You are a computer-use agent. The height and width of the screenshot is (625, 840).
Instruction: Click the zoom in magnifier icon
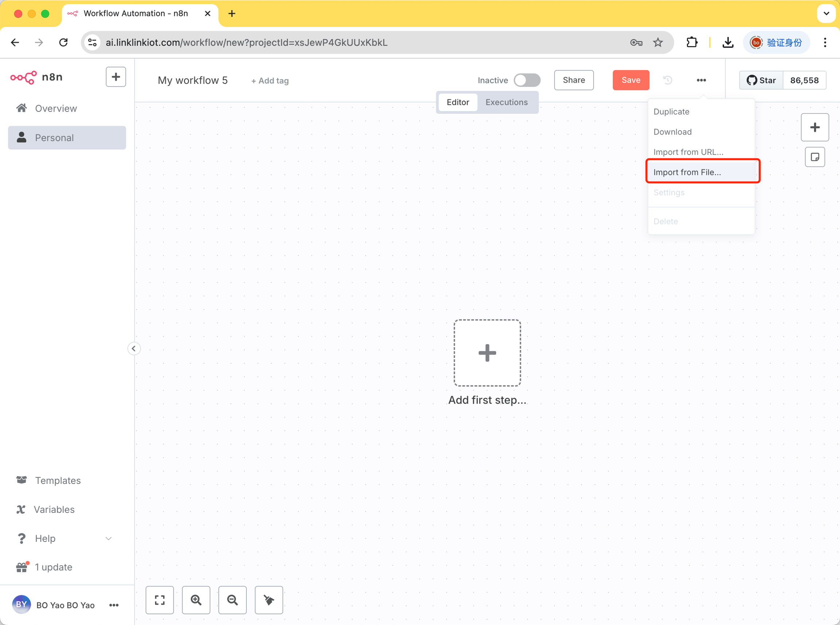pyautogui.click(x=196, y=600)
